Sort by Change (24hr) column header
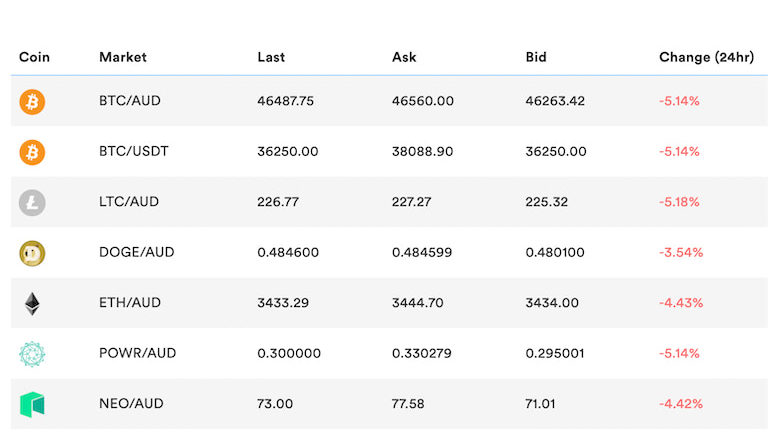This screenshot has height=432, width=768. [706, 57]
